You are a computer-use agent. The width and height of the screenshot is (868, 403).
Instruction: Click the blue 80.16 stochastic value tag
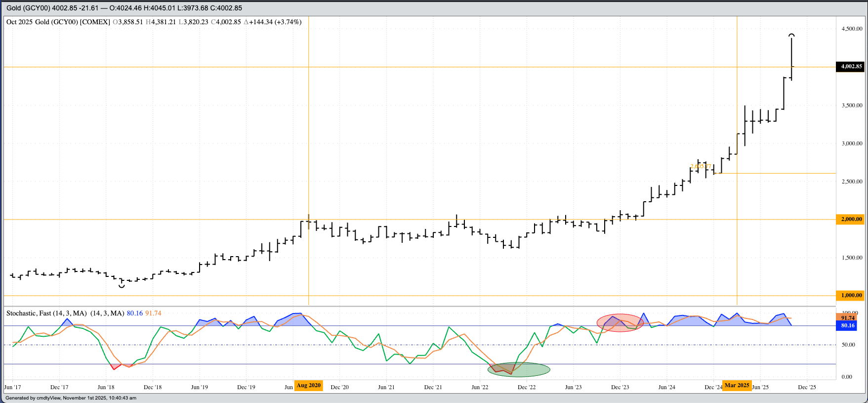tap(847, 325)
